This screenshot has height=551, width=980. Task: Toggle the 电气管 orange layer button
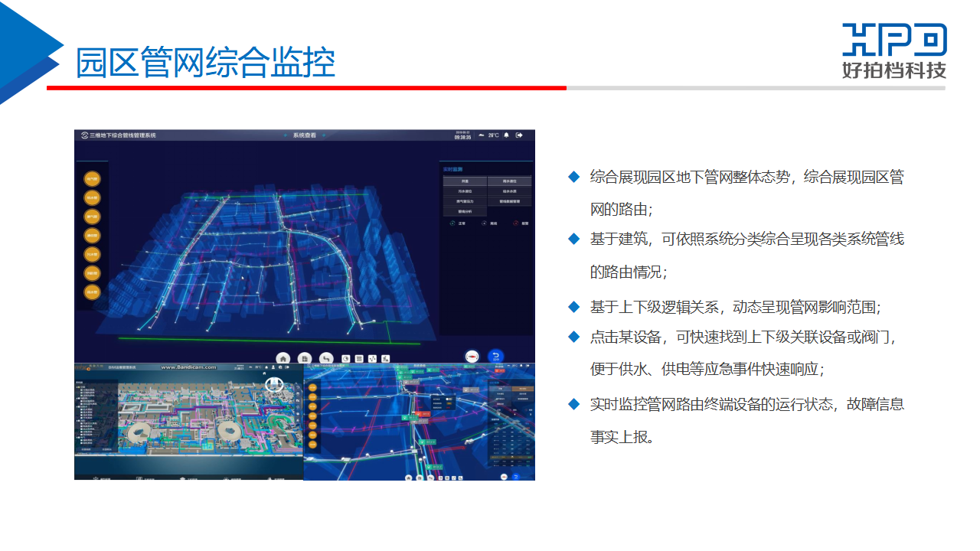pos(92,179)
